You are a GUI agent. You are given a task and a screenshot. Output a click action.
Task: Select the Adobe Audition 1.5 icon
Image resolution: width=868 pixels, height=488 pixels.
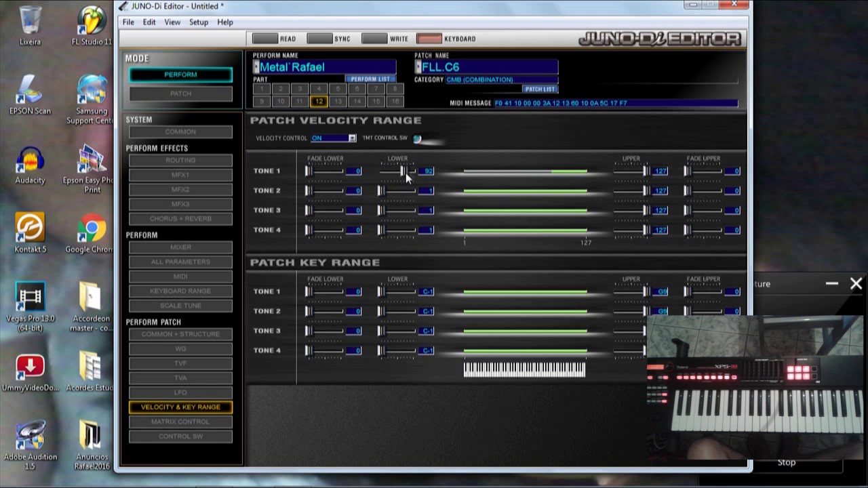tap(30, 445)
